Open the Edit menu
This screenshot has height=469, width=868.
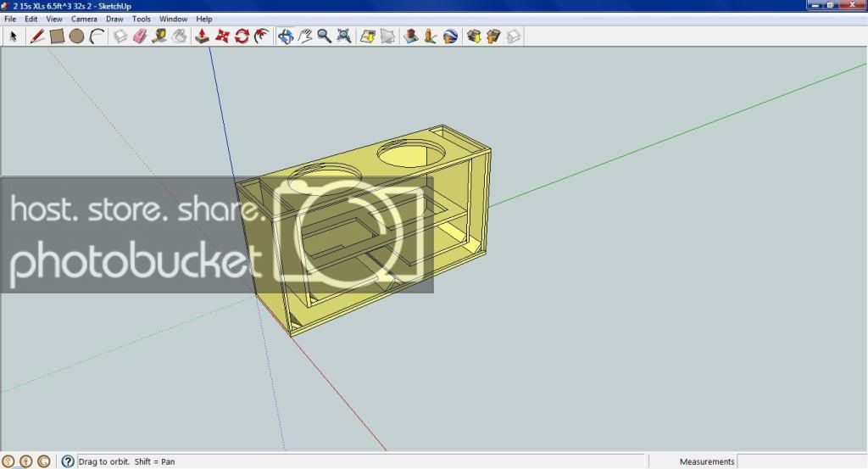click(31, 19)
